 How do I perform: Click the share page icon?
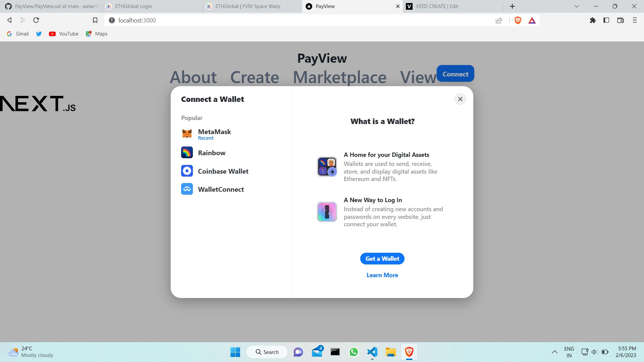tap(499, 20)
